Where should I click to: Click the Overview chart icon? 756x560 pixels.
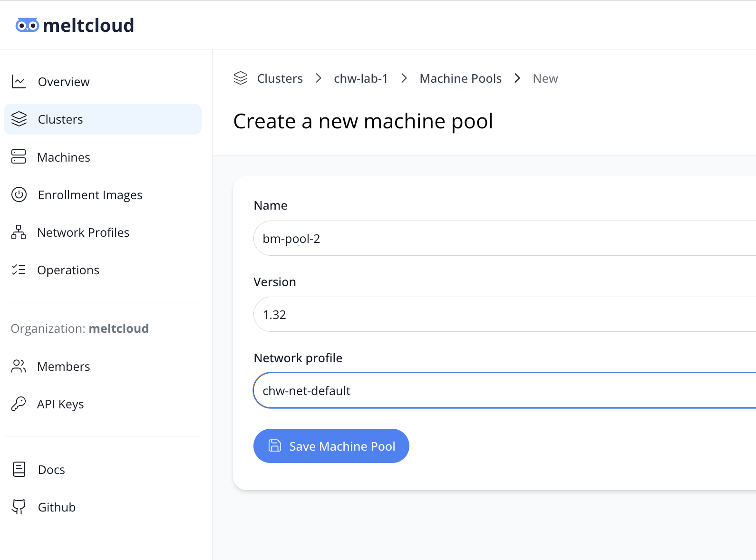pyautogui.click(x=19, y=82)
